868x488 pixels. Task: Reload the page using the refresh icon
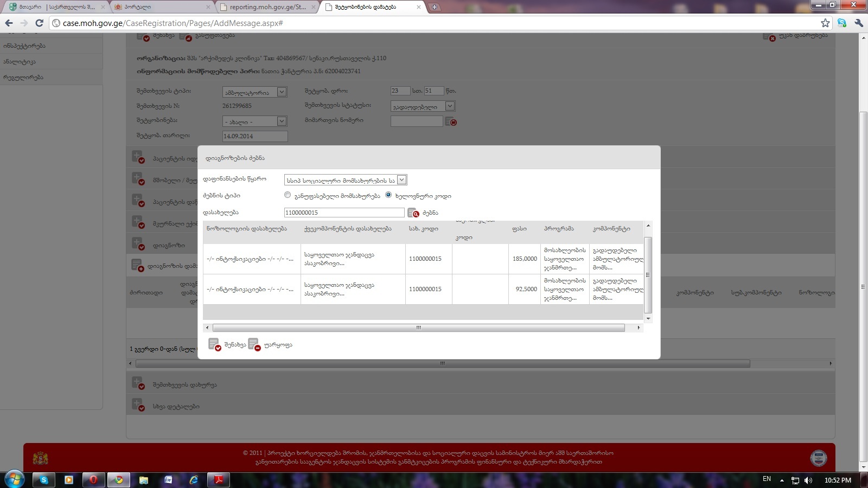point(39,23)
